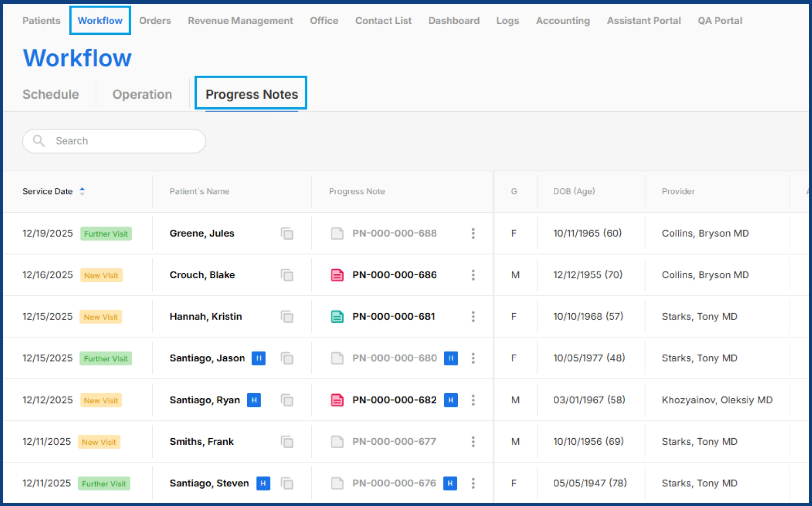Click the search magnifier icon
812x506 pixels.
point(38,141)
